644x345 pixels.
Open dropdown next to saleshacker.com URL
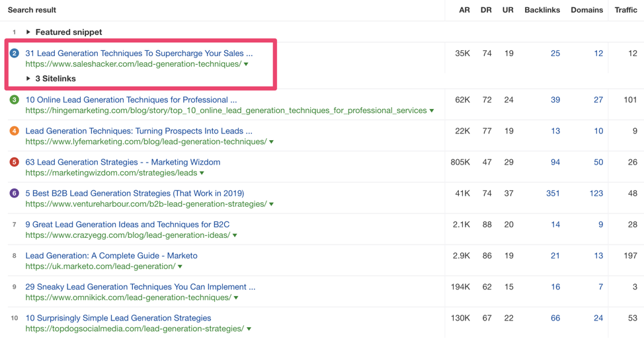pyautogui.click(x=247, y=65)
